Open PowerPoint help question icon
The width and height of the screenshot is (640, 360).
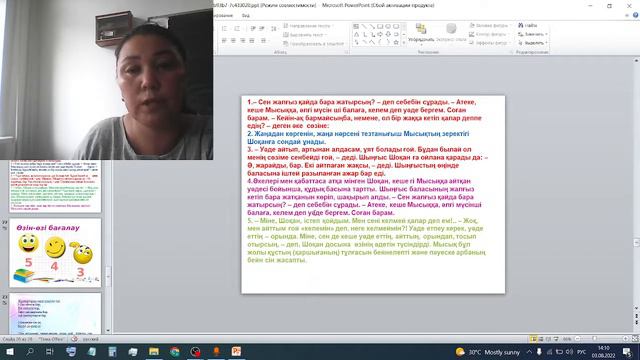coord(636,15)
